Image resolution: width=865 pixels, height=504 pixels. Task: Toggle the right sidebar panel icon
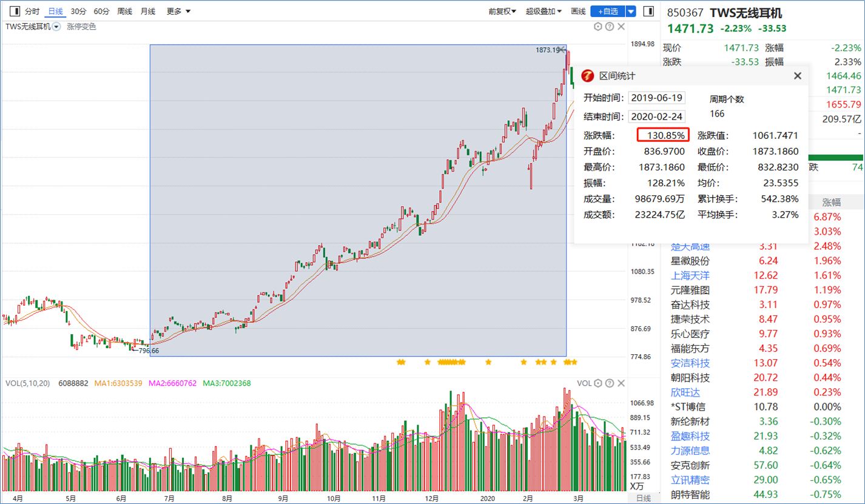click(x=648, y=11)
